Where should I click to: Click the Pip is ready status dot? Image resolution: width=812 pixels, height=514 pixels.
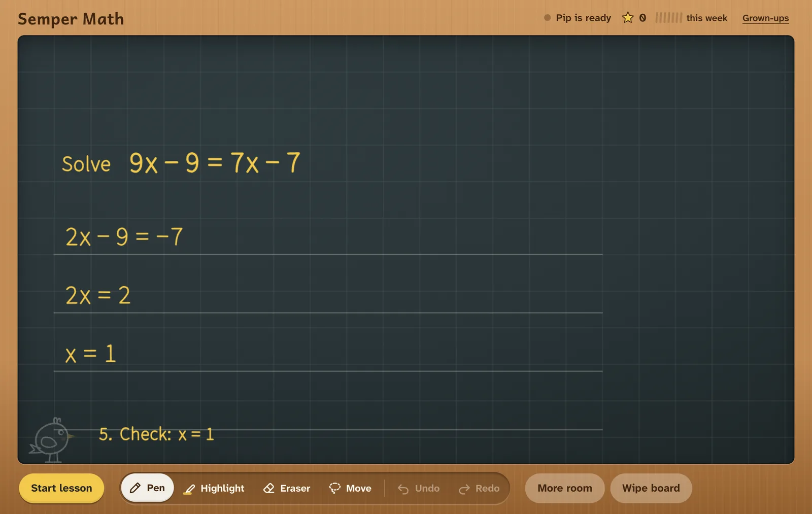(x=547, y=18)
